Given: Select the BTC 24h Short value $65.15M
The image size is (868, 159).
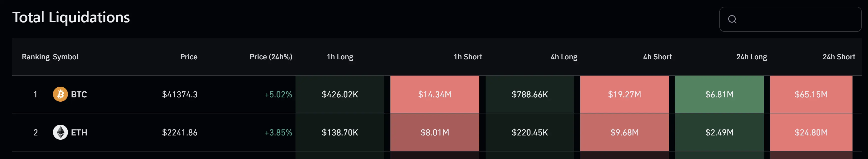Looking at the screenshot, I should click(x=811, y=94).
